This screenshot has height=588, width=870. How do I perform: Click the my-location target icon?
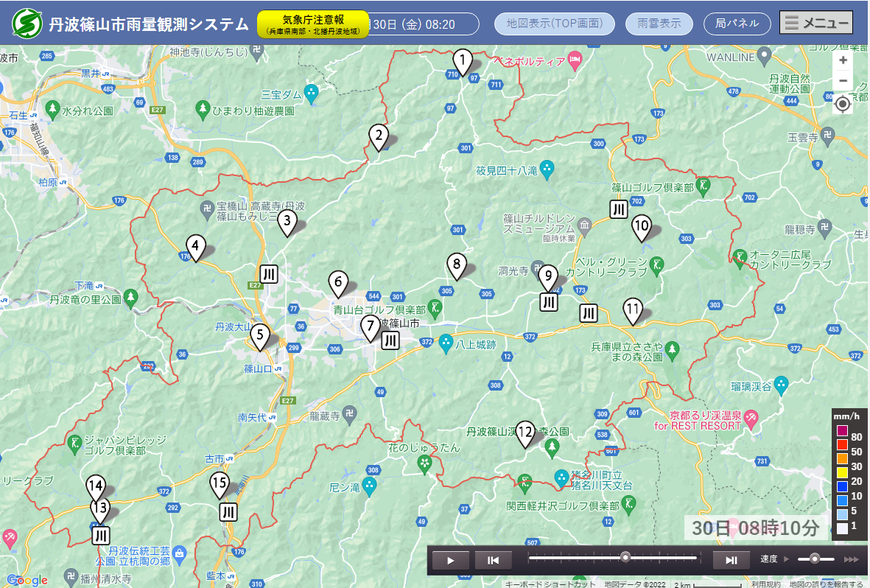click(843, 105)
